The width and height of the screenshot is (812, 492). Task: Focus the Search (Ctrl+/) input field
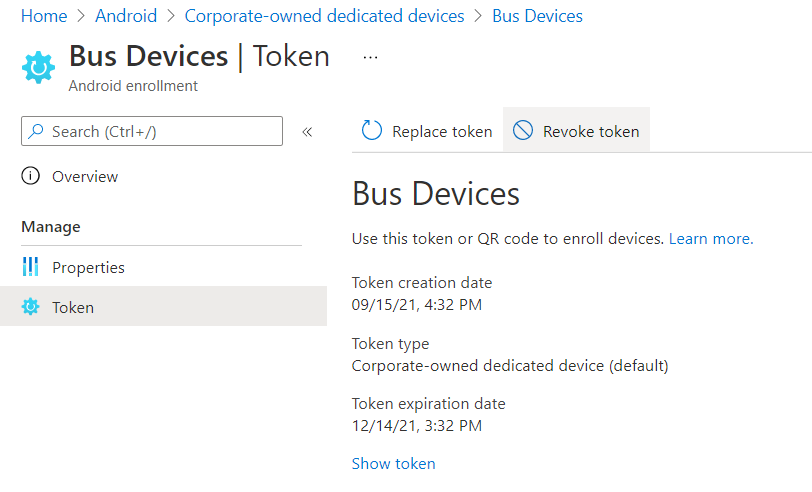(x=160, y=131)
